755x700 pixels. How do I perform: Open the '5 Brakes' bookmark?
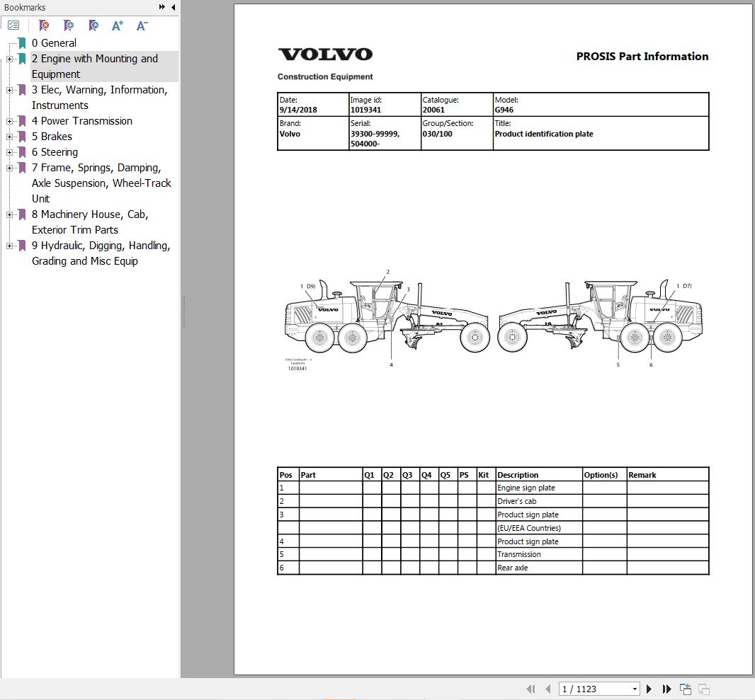(x=52, y=137)
